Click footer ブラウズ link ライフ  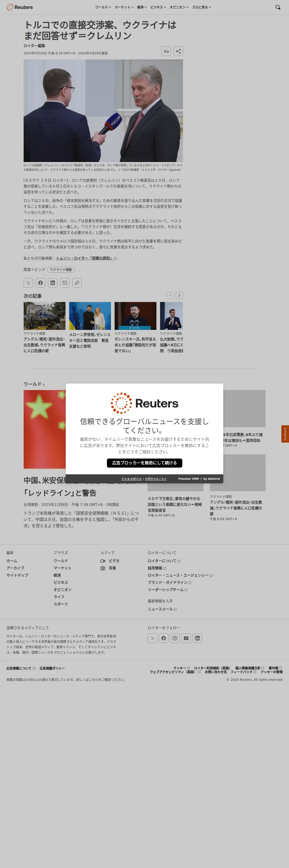[59, 597]
